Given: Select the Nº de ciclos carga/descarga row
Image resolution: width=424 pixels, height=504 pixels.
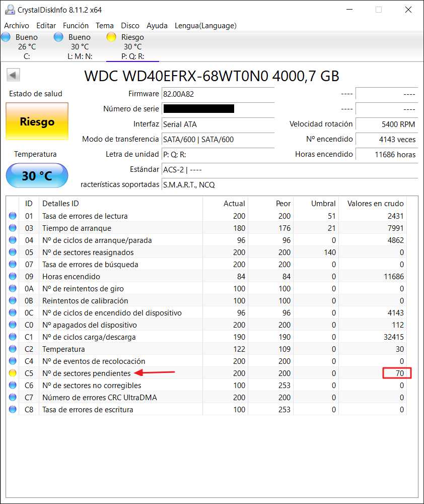Looking at the screenshot, I should (206, 337).
